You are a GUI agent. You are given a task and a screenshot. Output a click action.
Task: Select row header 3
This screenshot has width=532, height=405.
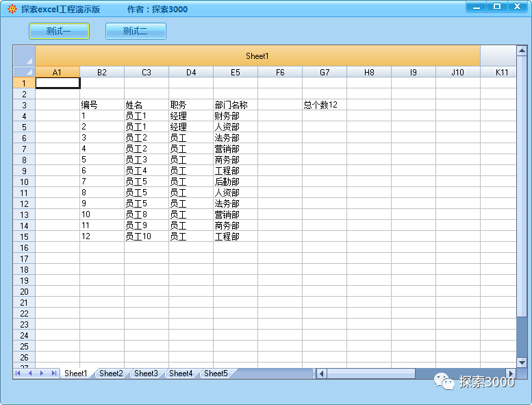pyautogui.click(x=24, y=105)
